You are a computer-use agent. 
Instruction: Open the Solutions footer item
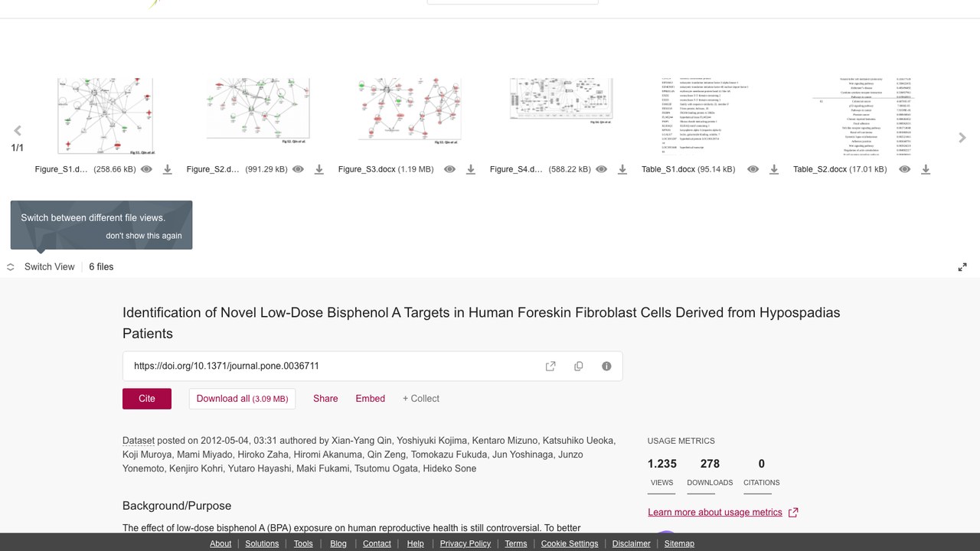click(x=262, y=543)
